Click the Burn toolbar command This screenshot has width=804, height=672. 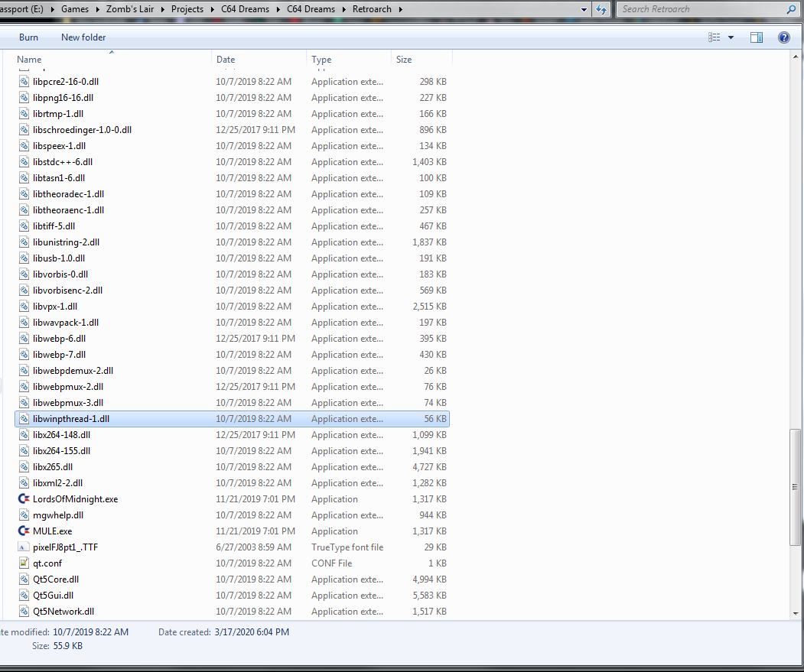click(29, 37)
